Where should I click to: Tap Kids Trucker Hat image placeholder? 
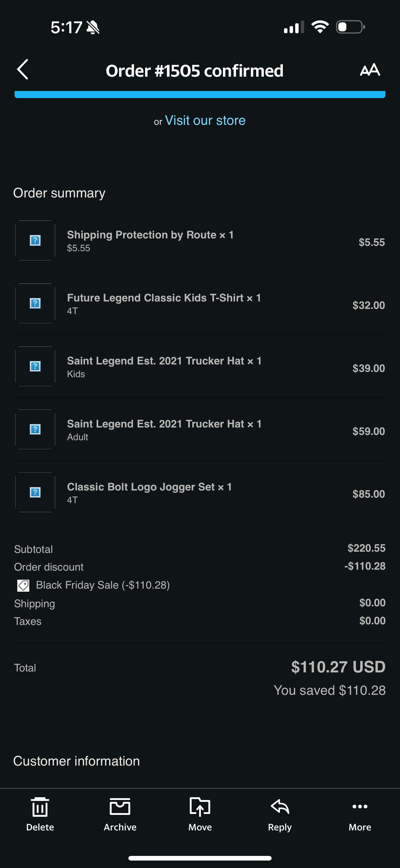[x=35, y=367]
